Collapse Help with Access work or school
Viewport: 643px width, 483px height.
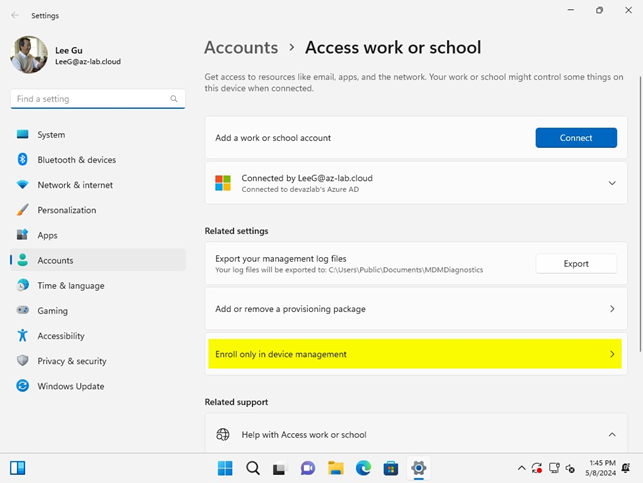(612, 435)
